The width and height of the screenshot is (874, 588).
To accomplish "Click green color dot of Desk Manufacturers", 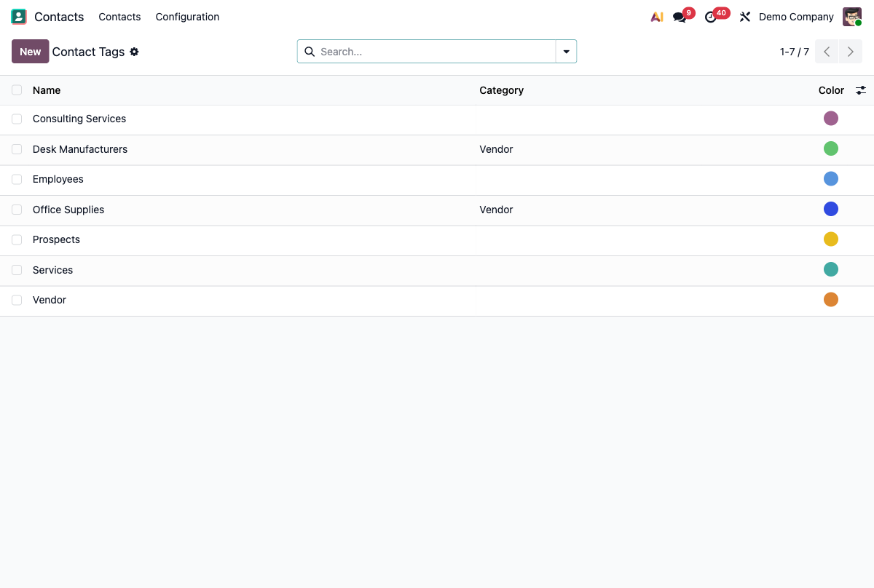I will click(831, 148).
